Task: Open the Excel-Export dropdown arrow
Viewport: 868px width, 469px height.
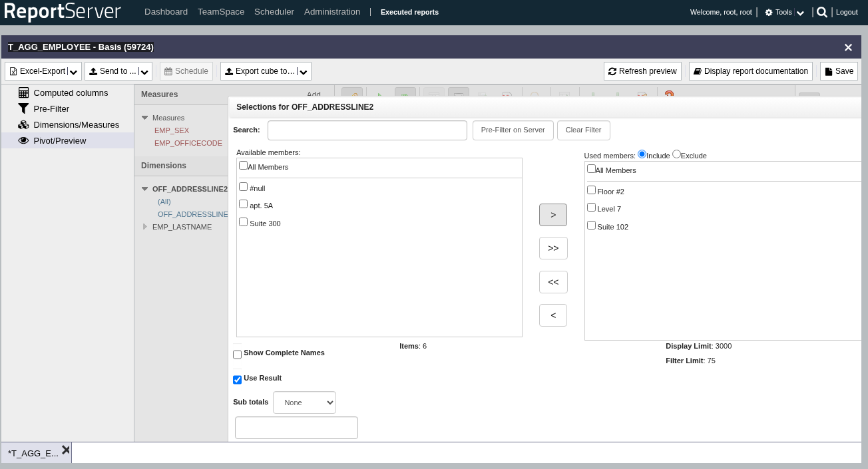Action: [x=74, y=72]
